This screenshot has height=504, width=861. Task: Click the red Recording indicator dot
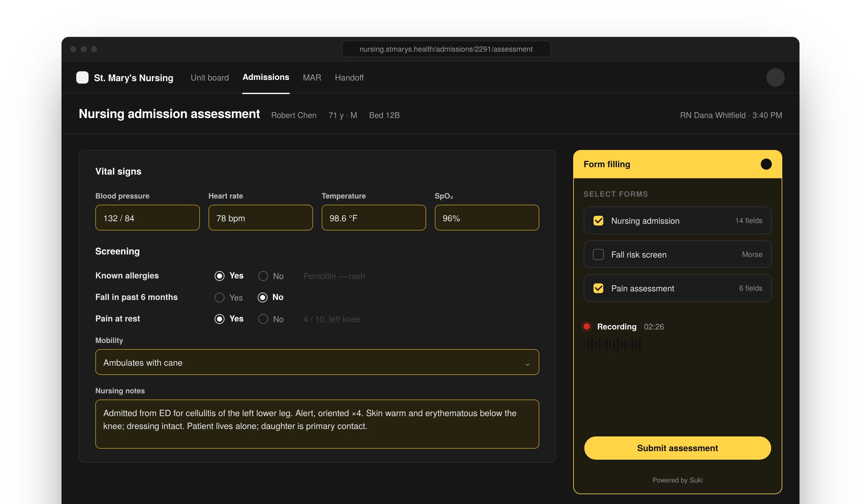point(587,326)
